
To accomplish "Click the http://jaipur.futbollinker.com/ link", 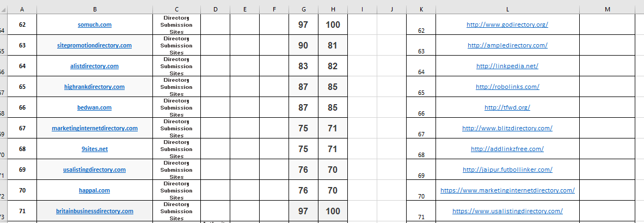I will pos(507,170).
